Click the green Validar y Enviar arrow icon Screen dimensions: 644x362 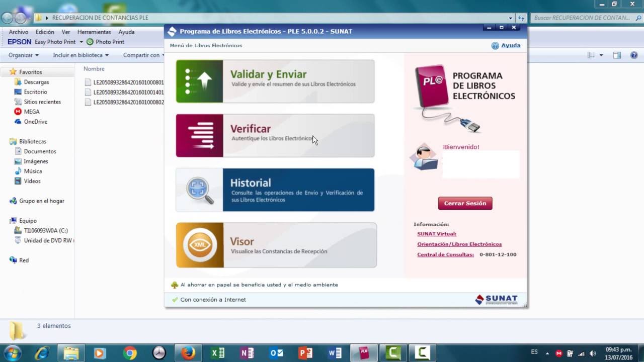200,81
